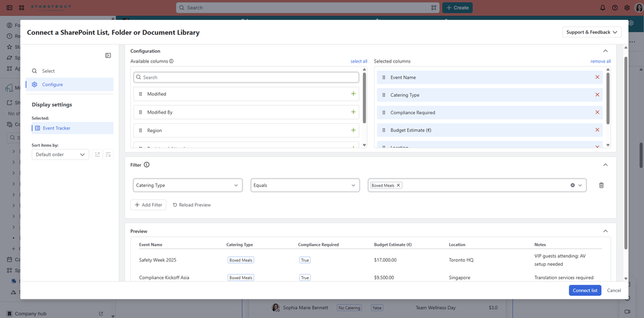The width and height of the screenshot is (644, 318).
Task: Sort items descending
Action: [x=108, y=154]
